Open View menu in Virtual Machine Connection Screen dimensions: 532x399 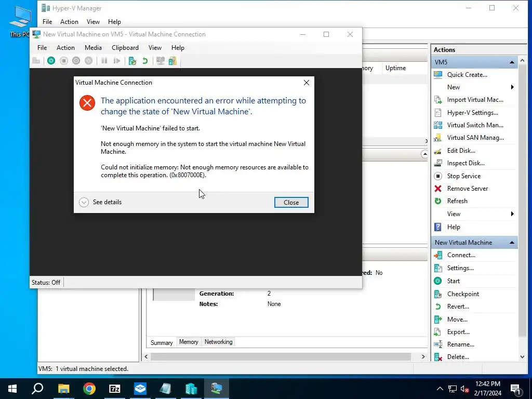coord(155,48)
